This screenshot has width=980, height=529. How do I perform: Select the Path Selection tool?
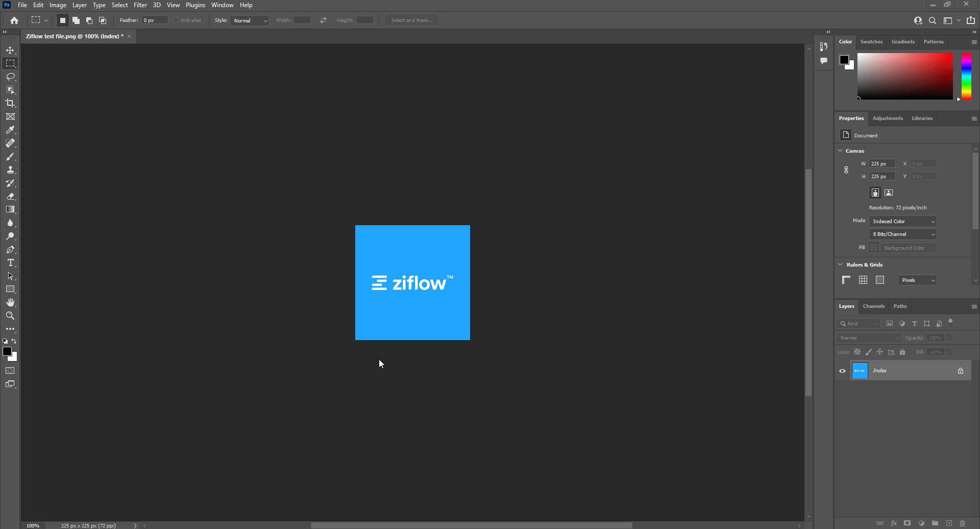click(10, 276)
